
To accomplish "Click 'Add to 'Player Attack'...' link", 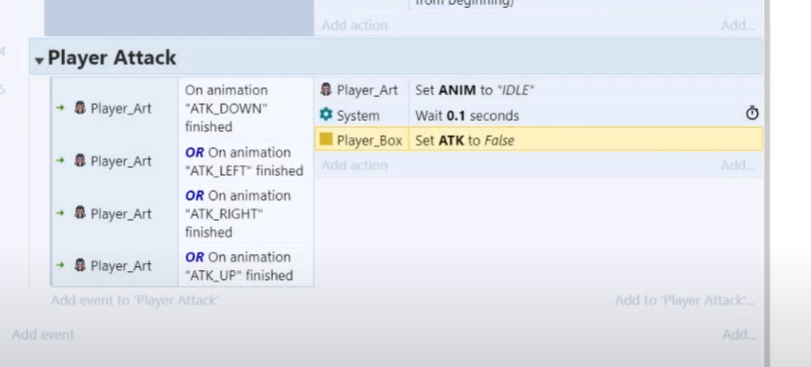I will tap(685, 300).
